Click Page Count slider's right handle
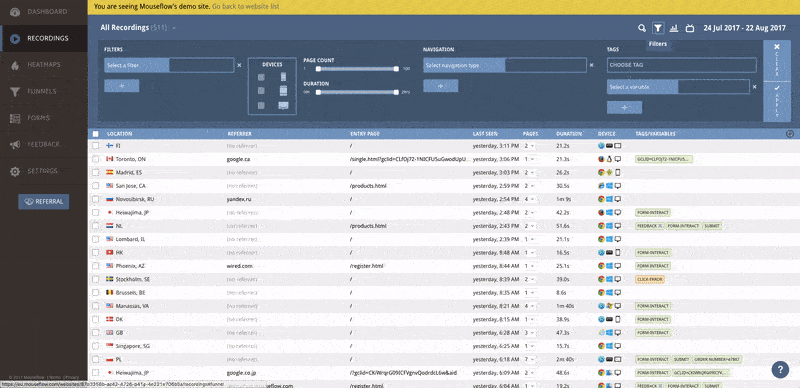The height and width of the screenshot is (388, 800). coord(396,68)
